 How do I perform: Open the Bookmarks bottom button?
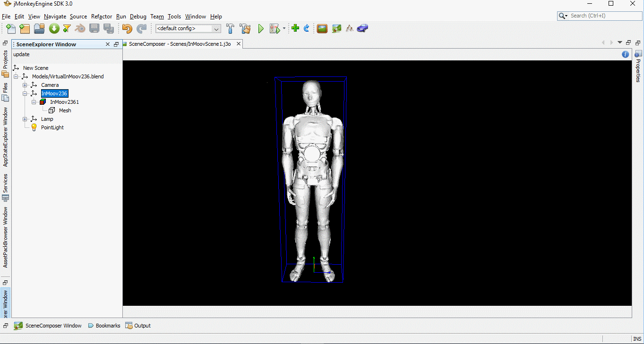[x=104, y=326]
